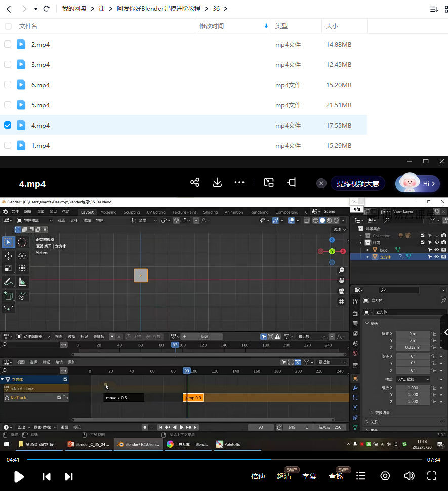The width and height of the screenshot is (448, 491).
Task: Refresh the file list
Action: click(x=47, y=9)
